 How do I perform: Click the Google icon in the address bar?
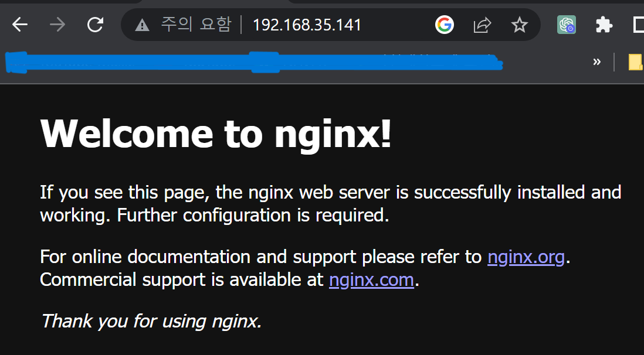(445, 25)
